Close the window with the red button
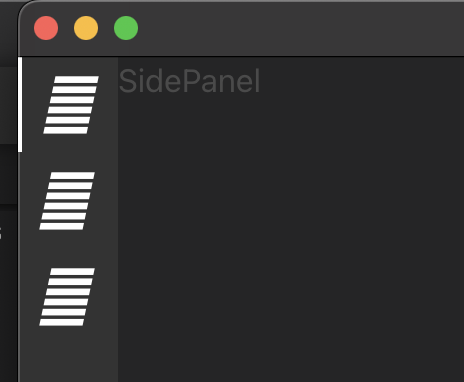The width and height of the screenshot is (464, 382). [x=46, y=28]
